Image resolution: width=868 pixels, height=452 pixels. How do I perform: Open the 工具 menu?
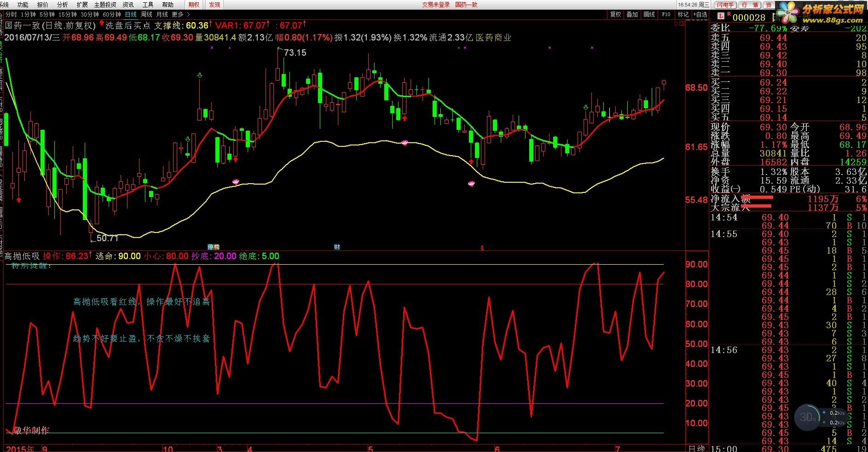(x=148, y=5)
